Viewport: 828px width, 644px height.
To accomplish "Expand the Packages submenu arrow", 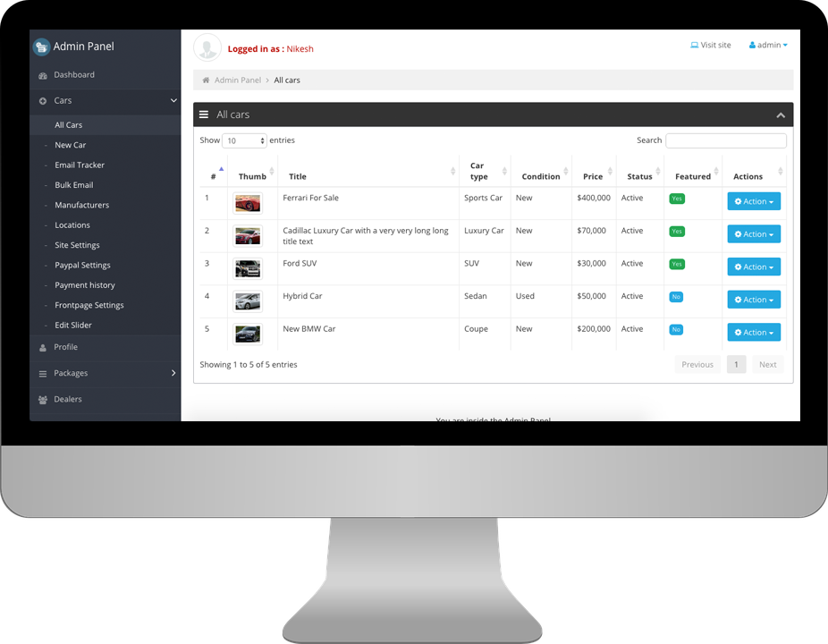I will [173, 373].
